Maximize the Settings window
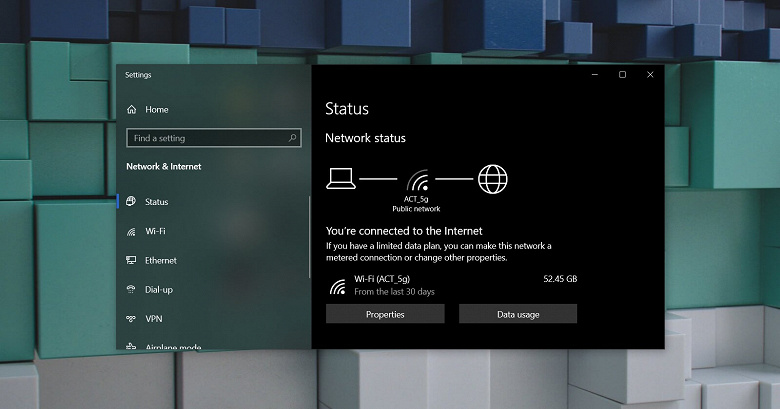 pos(622,75)
